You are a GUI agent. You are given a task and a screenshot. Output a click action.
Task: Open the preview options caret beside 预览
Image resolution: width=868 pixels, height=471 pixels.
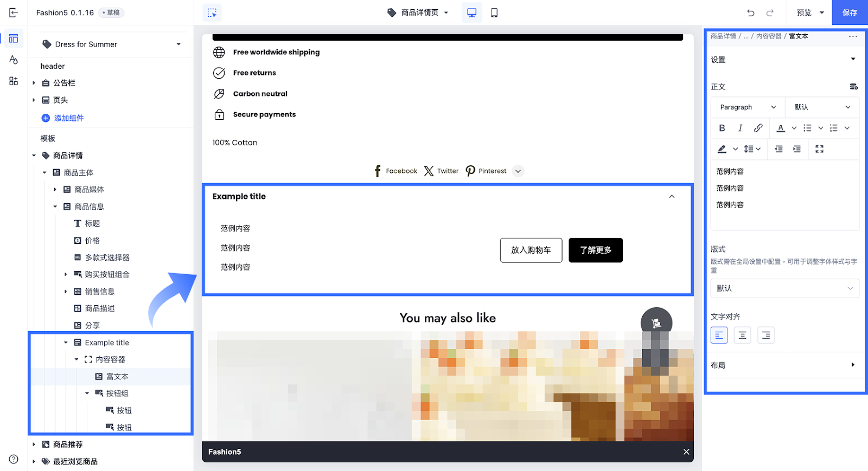[x=822, y=12]
